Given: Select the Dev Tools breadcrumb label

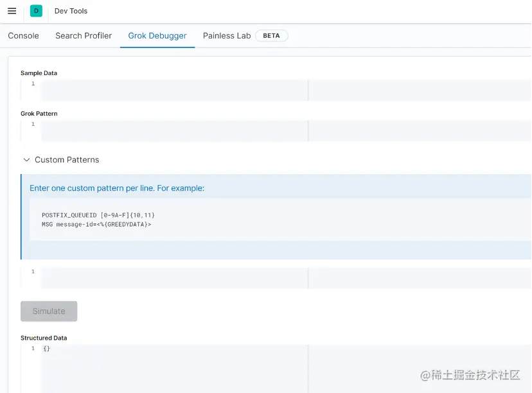Looking at the screenshot, I should pos(71,11).
